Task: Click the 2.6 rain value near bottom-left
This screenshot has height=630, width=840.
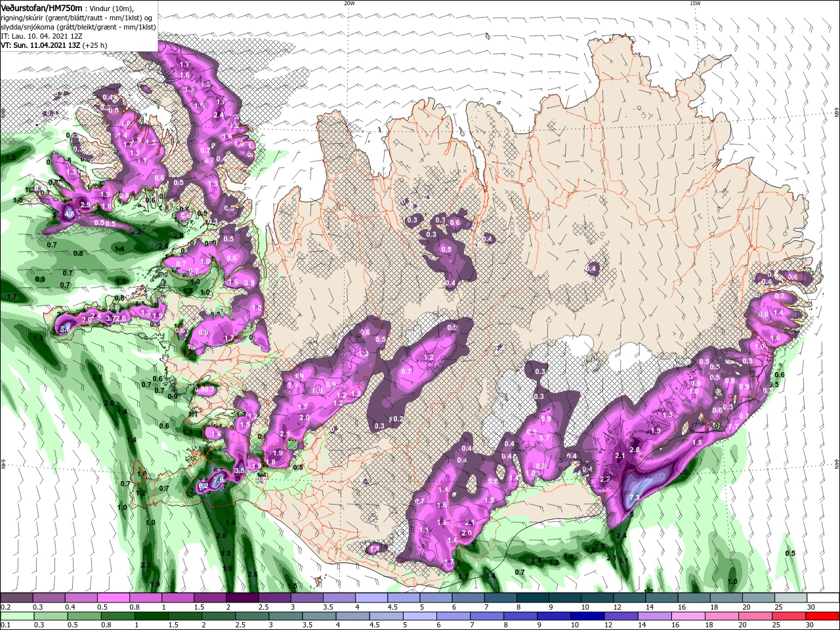Action: pos(253,574)
